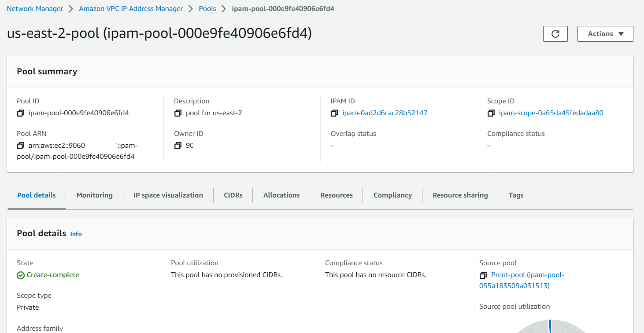The height and width of the screenshot is (333, 644).
Task: Select the Pool details tab
Action: coord(37,195)
